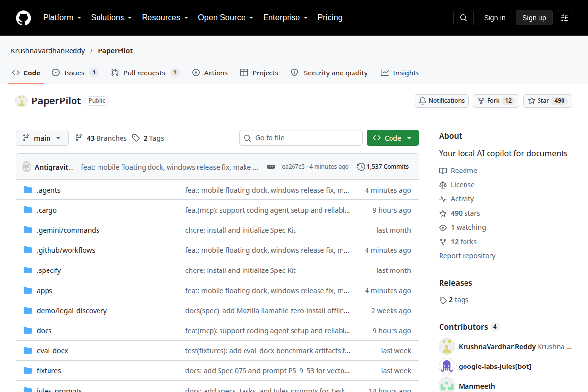Open Manmeeth contributor avatar
The image size is (588, 392).
coord(447,386)
